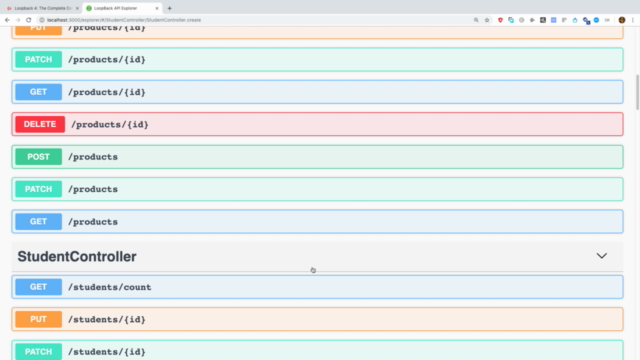Expand PATCH /products/{id} operation
The height and width of the screenshot is (360, 640).
[317, 60]
